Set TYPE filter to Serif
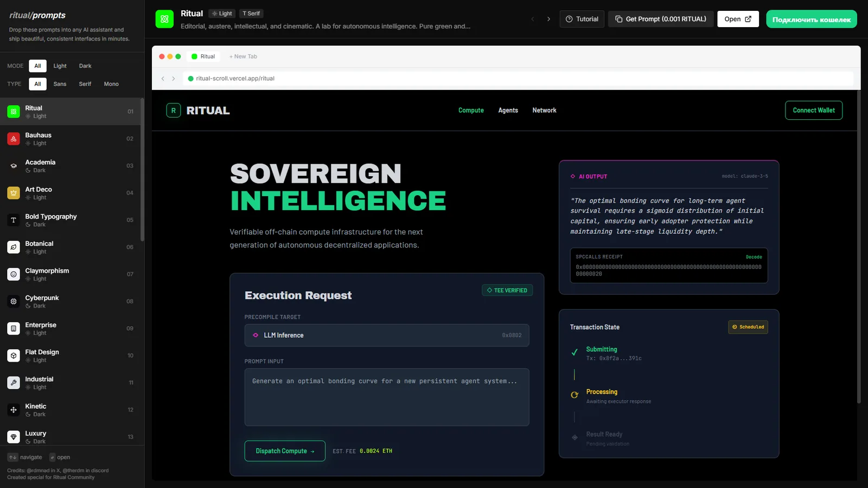Image resolution: width=868 pixels, height=488 pixels. point(85,84)
